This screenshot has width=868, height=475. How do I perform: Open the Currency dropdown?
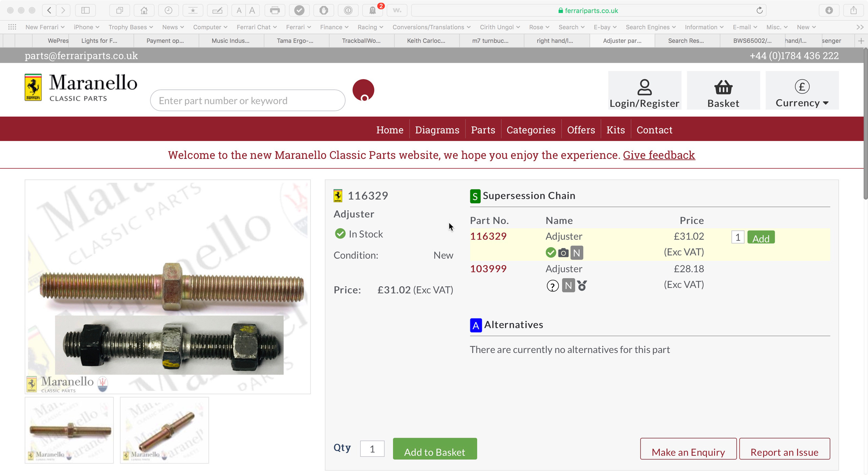802,90
